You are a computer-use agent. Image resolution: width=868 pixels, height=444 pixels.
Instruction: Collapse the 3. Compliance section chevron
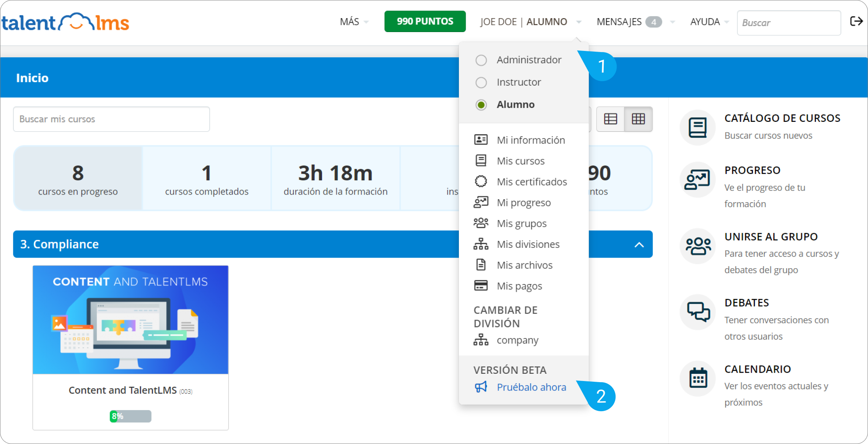pos(639,245)
